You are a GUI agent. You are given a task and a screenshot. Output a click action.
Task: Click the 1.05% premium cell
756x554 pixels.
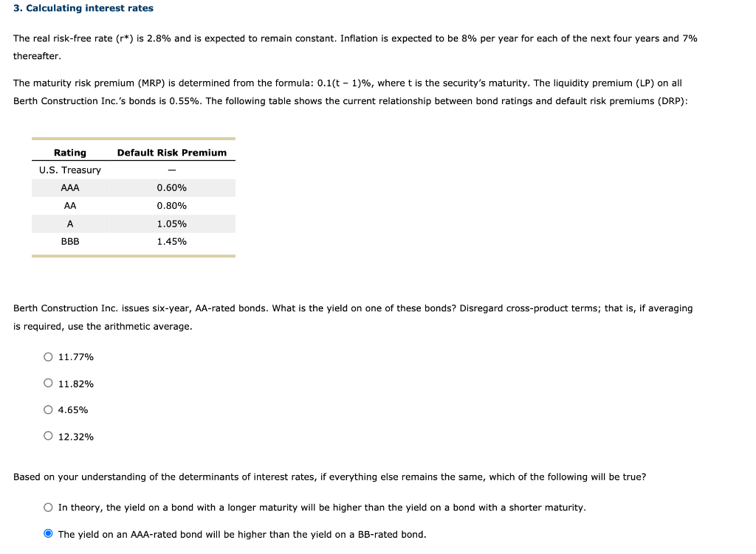pyautogui.click(x=171, y=224)
